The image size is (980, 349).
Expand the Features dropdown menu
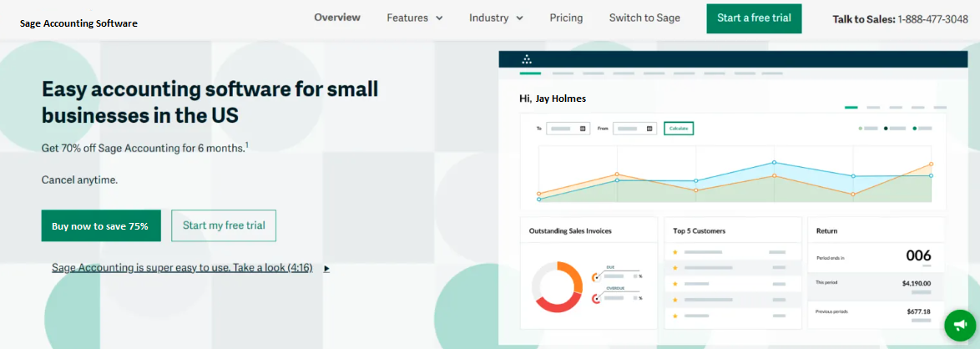415,18
